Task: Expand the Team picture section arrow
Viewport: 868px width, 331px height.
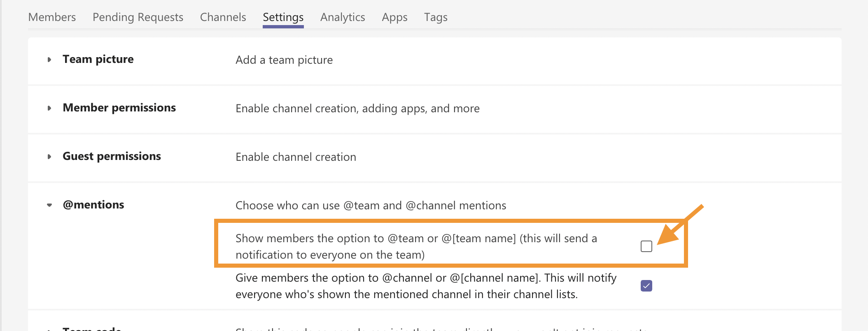Action: point(49,60)
